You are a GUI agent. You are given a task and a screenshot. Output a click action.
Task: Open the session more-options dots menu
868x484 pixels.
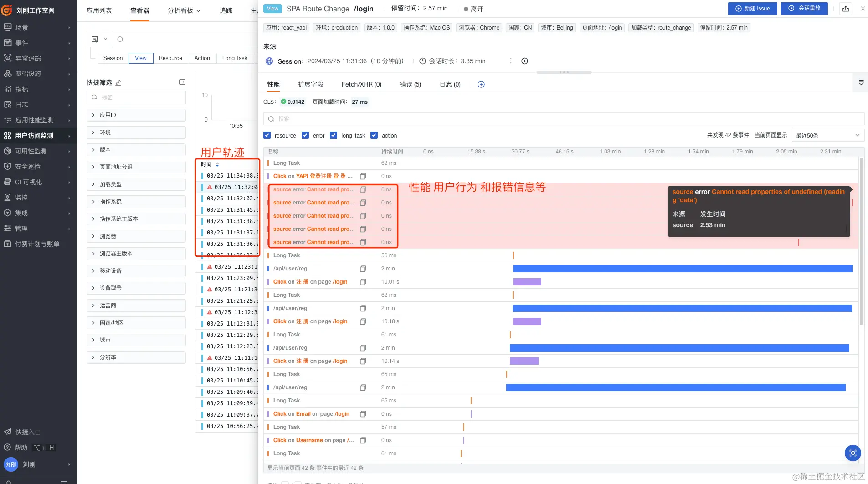click(511, 61)
